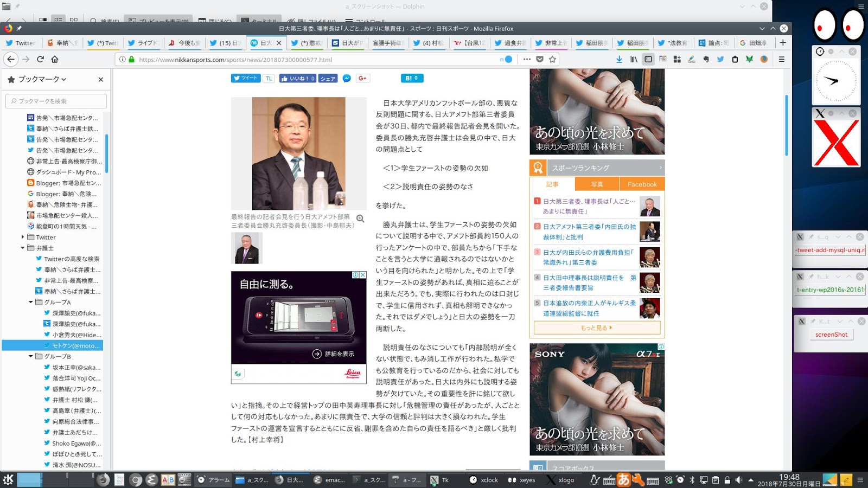Switch to the 【台風12 Yahoo tab
The width and height of the screenshot is (868, 488).
(x=470, y=43)
